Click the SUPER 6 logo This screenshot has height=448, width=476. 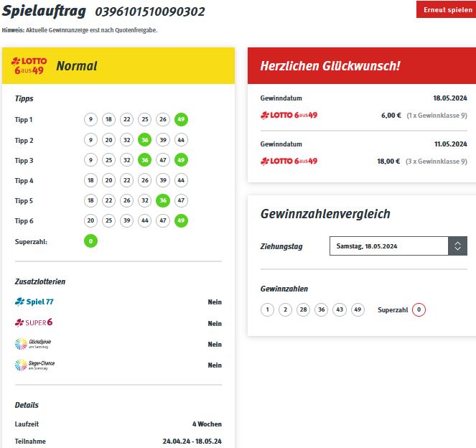(x=34, y=322)
